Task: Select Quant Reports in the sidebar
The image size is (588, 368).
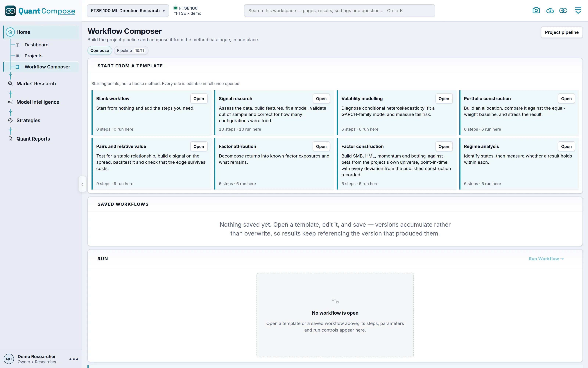Action: [33, 139]
